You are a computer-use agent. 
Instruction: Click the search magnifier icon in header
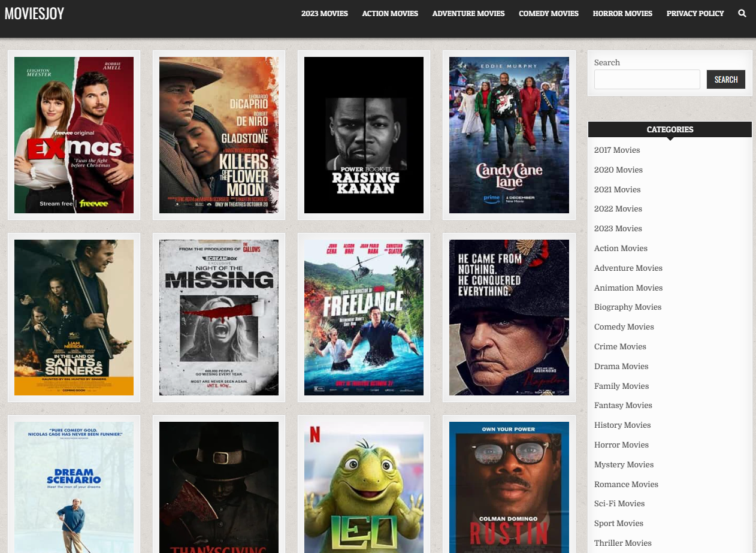tap(742, 13)
